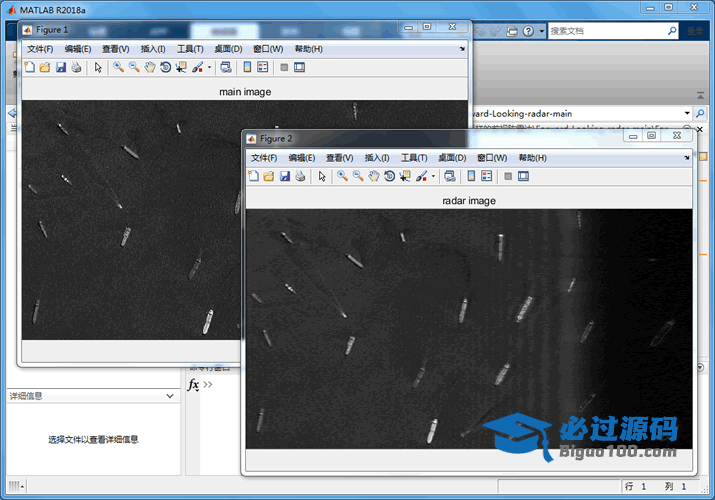715x500 pixels.
Task: Click Print icon in Figure 2 toolbar
Action: tap(300, 176)
